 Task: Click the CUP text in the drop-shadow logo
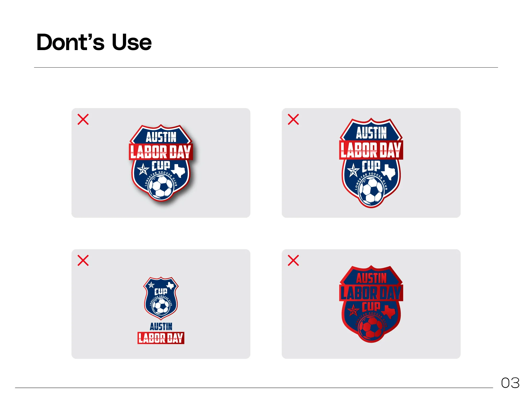point(161,166)
